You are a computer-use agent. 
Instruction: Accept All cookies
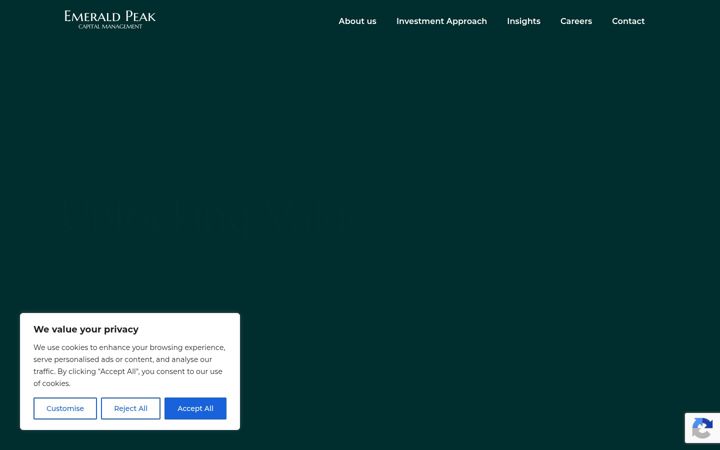pos(196,408)
